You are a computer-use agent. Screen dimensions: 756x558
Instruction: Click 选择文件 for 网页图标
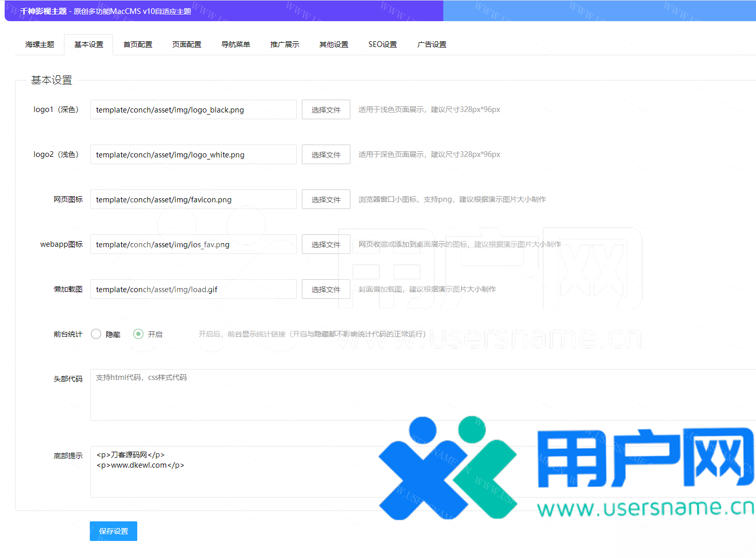pyautogui.click(x=326, y=199)
